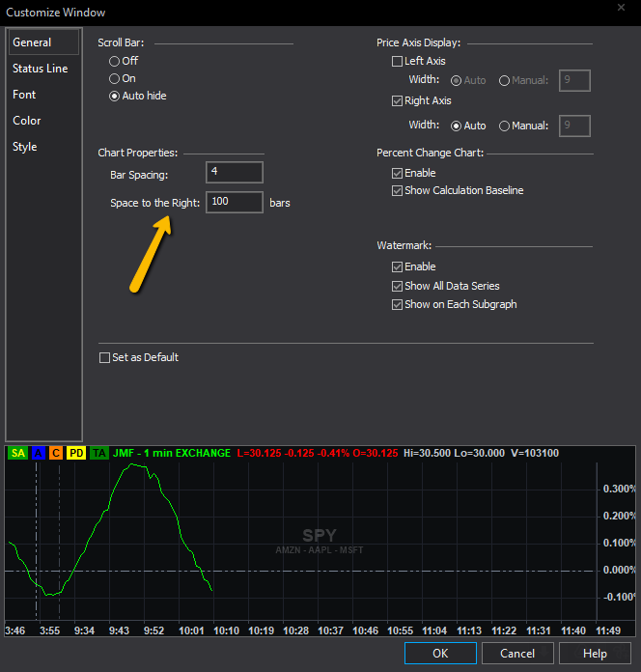Image resolution: width=641 pixels, height=672 pixels.
Task: Click the Space to the Right field
Action: point(234,203)
